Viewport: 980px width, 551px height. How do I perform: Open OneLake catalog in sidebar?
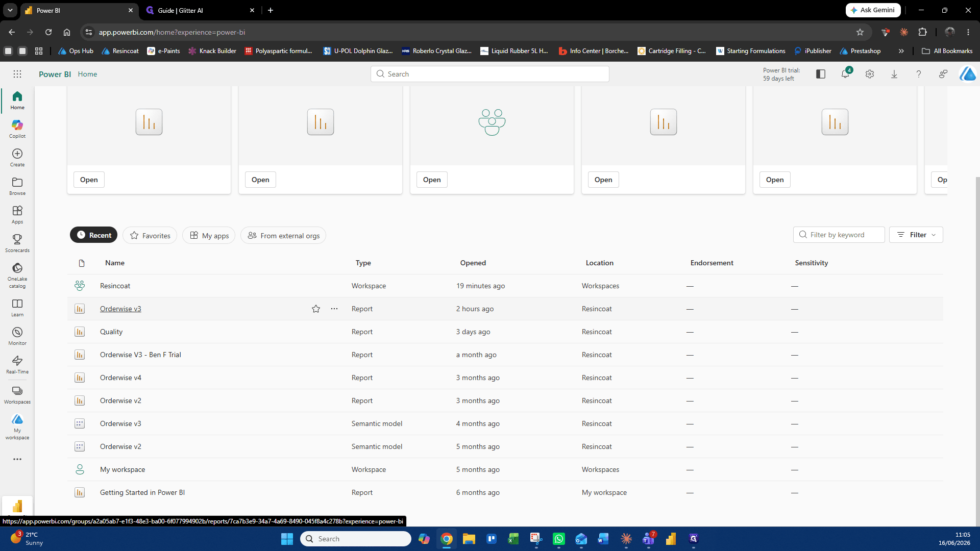(x=17, y=275)
